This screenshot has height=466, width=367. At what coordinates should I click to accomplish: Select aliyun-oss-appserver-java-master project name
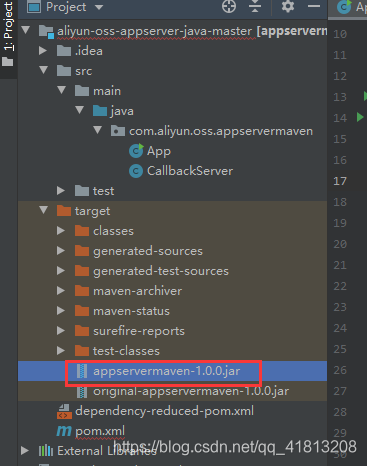pos(154,31)
